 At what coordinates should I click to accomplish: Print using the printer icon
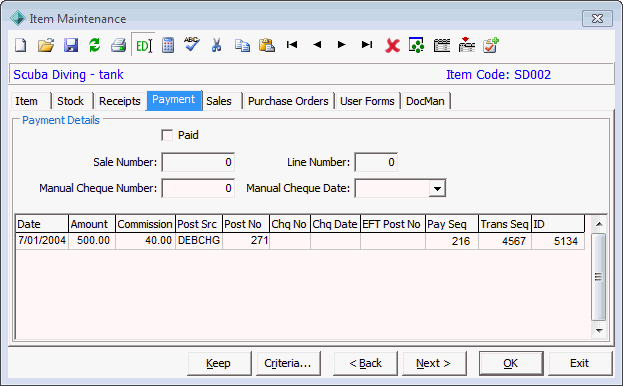pos(118,45)
